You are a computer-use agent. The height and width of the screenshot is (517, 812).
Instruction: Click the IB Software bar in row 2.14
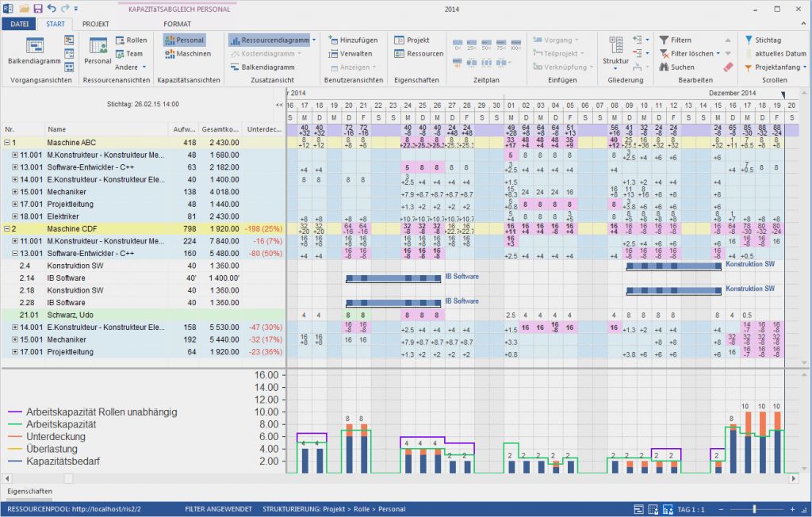393,278
